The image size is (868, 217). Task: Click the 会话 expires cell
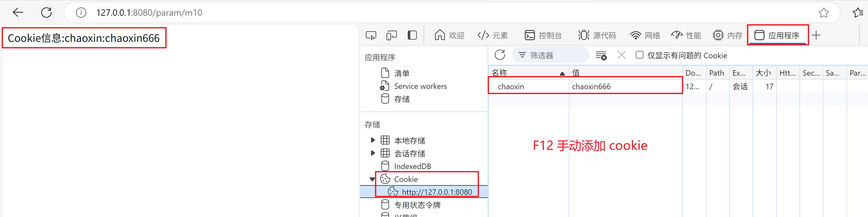(x=741, y=87)
